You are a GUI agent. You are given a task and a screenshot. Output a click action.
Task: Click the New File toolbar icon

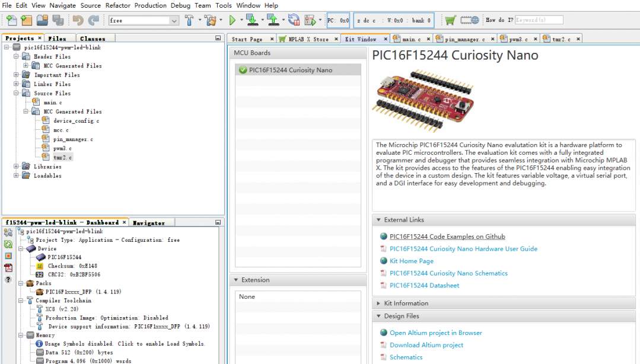click(11, 21)
